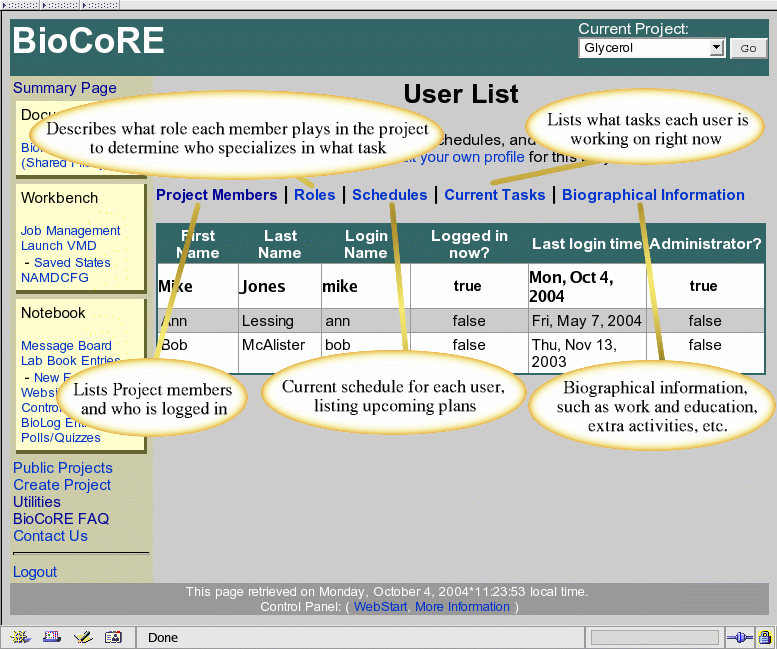Go to the Summary Page link
Viewport: 777px width, 649px height.
(65, 88)
